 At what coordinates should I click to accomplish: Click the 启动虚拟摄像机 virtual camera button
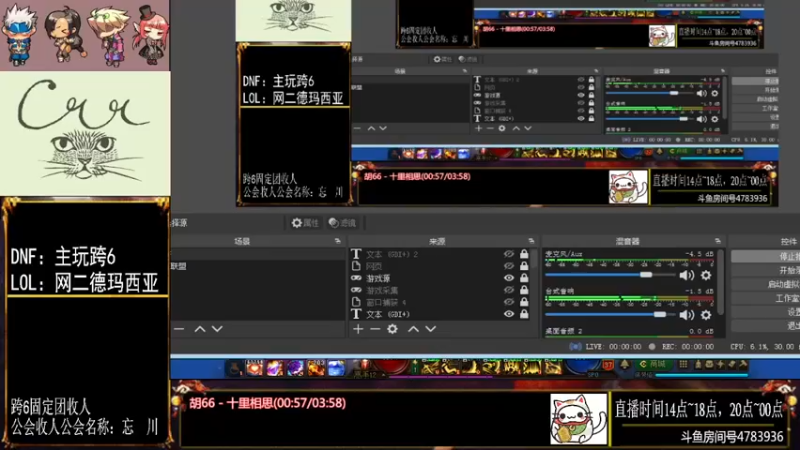765,284
